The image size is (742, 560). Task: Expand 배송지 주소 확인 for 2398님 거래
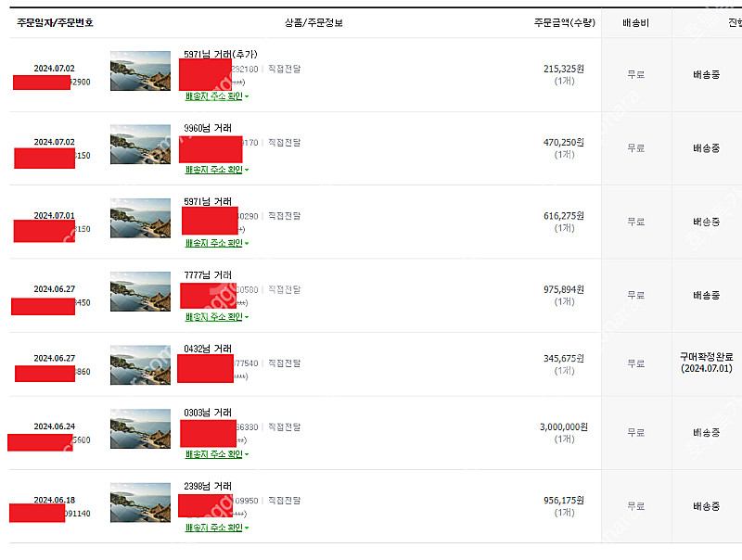click(215, 528)
